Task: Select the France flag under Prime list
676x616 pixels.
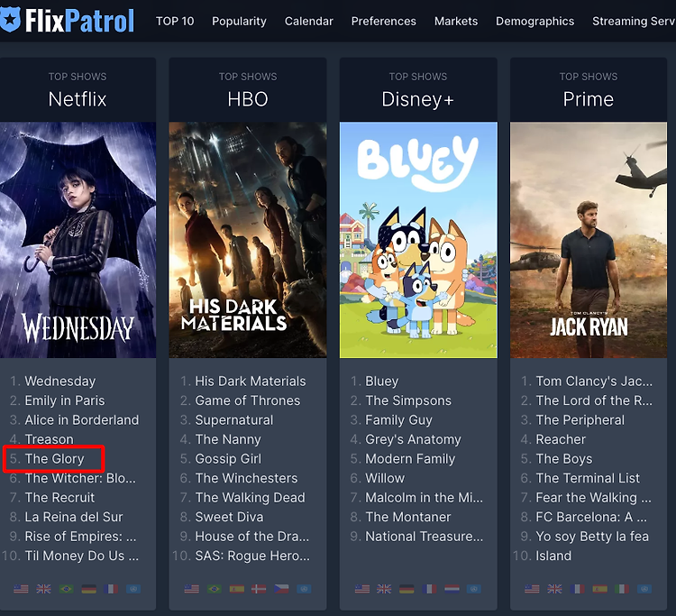Action: tap(577, 589)
